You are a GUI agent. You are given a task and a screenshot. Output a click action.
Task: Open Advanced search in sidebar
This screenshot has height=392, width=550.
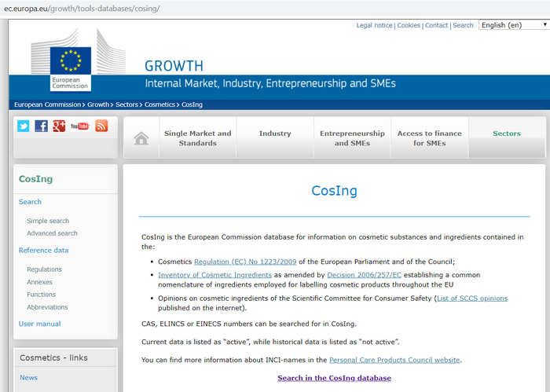(x=53, y=233)
